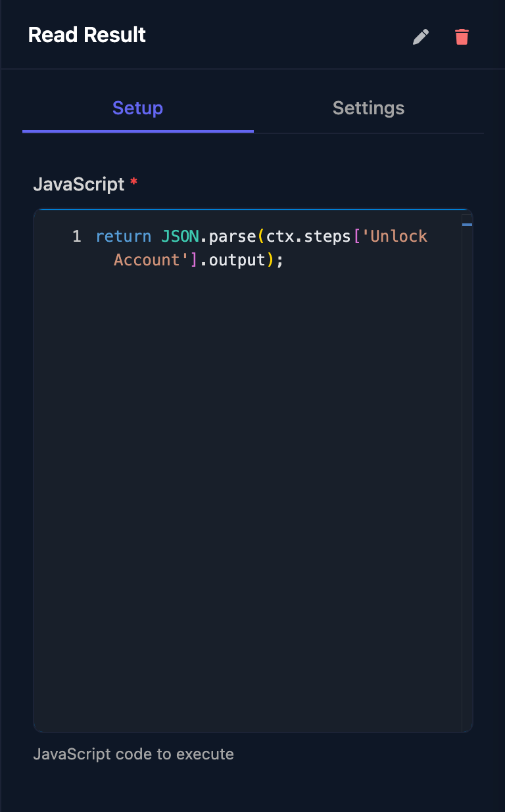Click 'ctx.steps' in the code
Viewport: 505px width, 812px height.
[x=308, y=237]
